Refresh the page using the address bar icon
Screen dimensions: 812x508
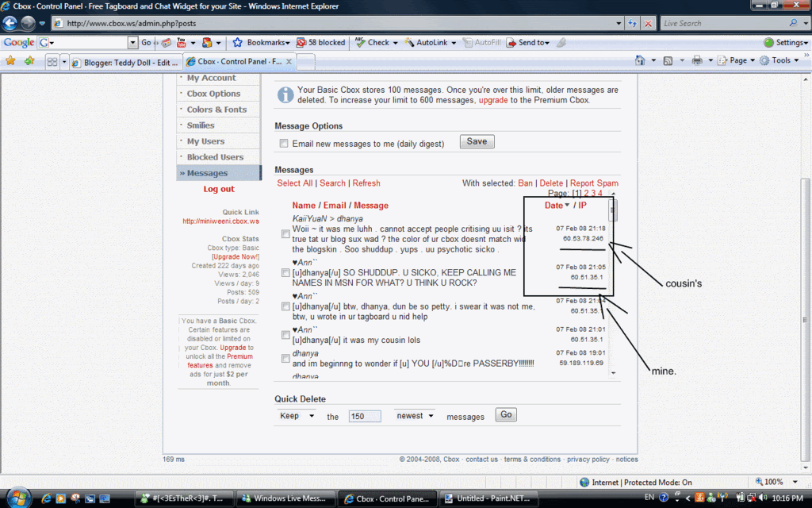pyautogui.click(x=632, y=23)
